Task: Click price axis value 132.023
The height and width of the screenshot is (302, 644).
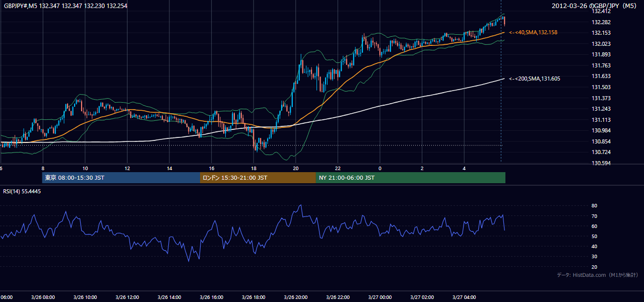Action: 601,44
